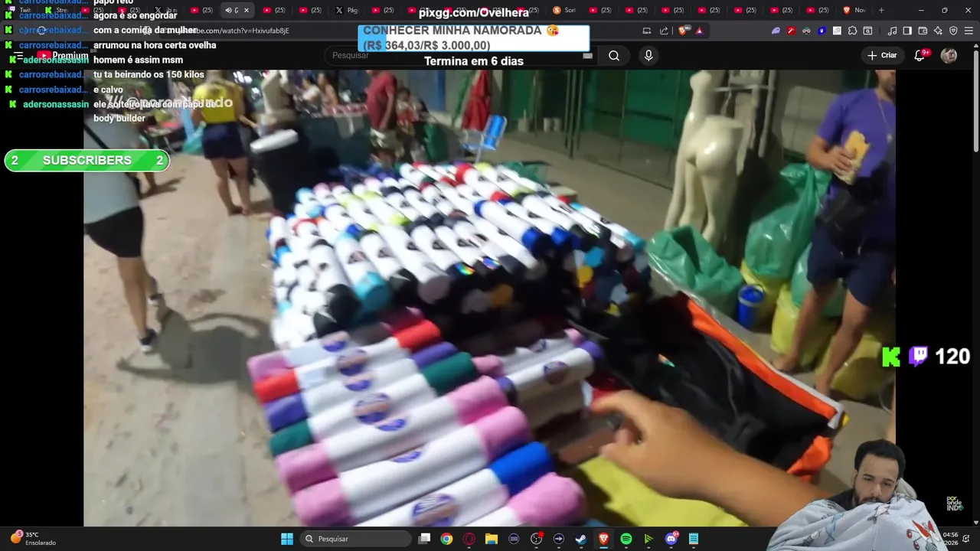Open a new browser tab

(881, 10)
